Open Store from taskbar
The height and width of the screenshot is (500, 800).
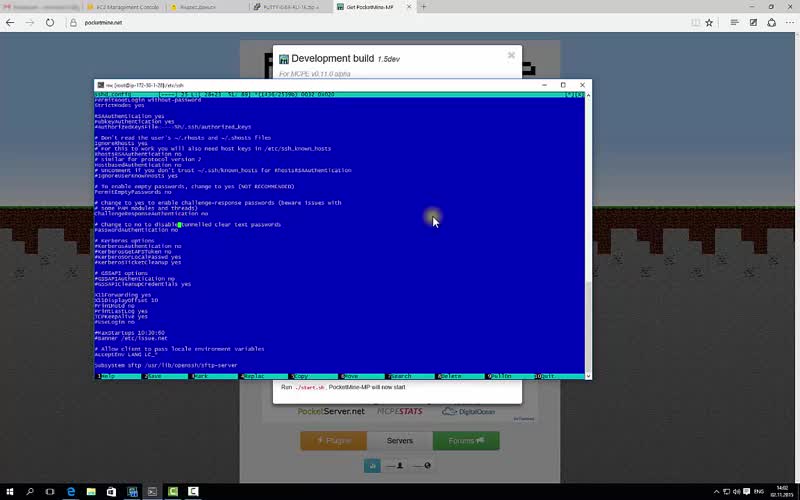pyautogui.click(x=111, y=491)
